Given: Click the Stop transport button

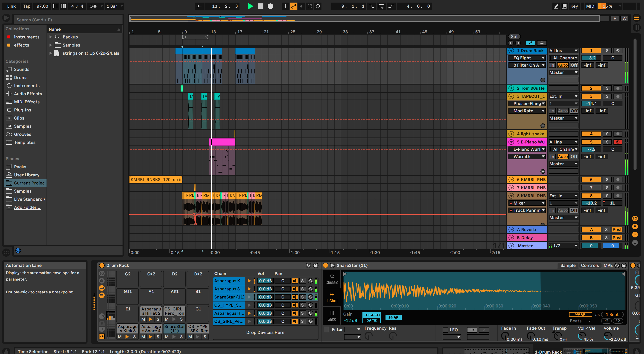Looking at the screenshot, I should pos(260,6).
